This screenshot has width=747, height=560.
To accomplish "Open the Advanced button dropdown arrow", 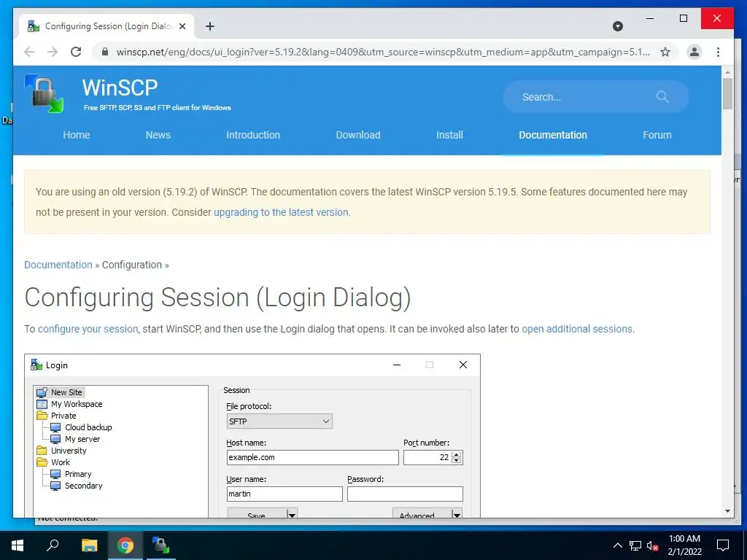I will [457, 514].
